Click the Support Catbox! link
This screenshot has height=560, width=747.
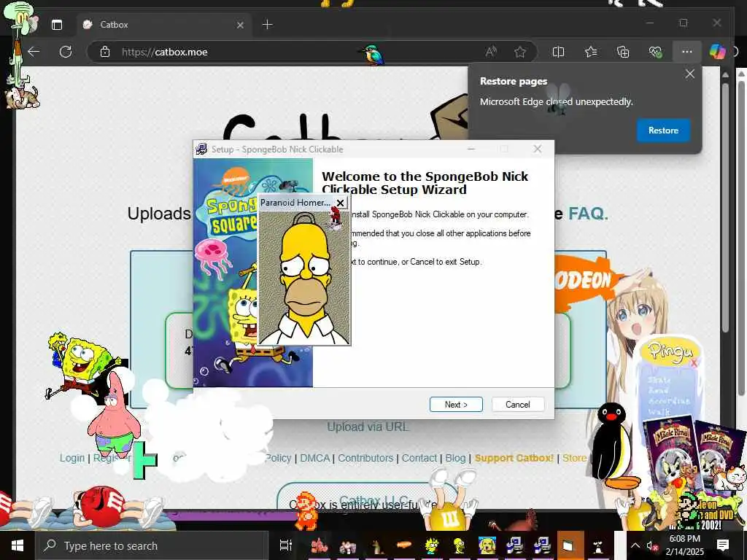(x=514, y=458)
